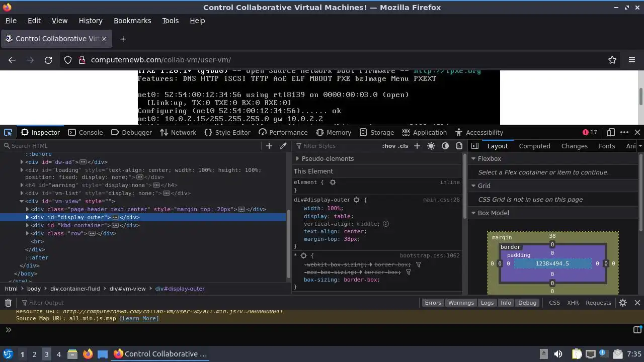Open bootstrap.css:1062 source link

[430, 255]
